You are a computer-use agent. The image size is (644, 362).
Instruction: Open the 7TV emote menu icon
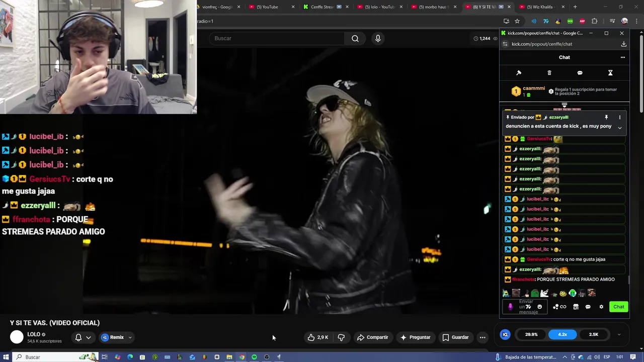tap(528, 307)
